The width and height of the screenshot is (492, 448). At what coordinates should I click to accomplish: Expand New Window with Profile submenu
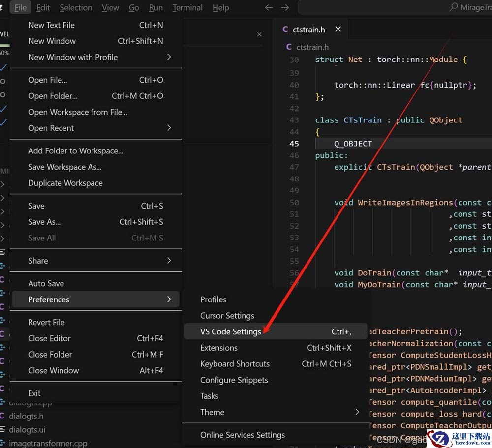[96, 57]
